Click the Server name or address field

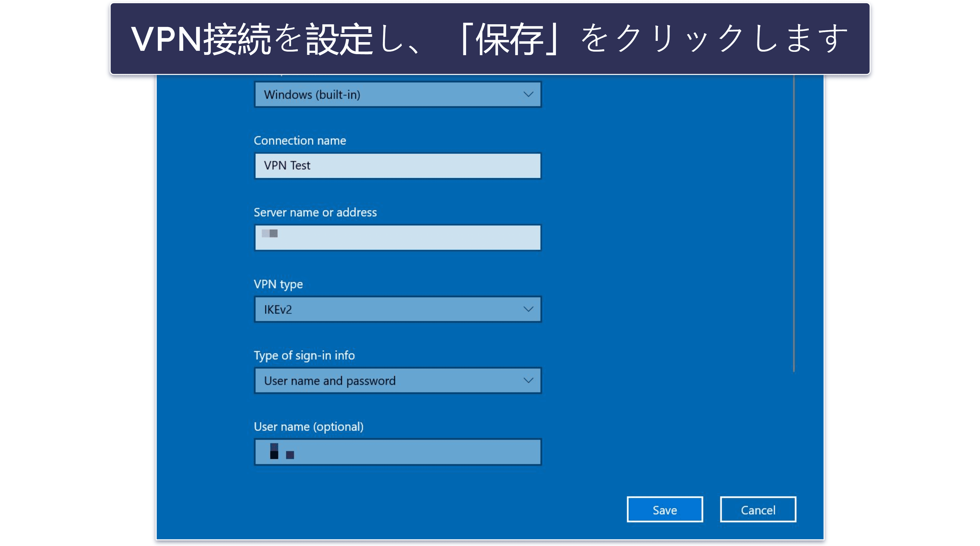[397, 238]
